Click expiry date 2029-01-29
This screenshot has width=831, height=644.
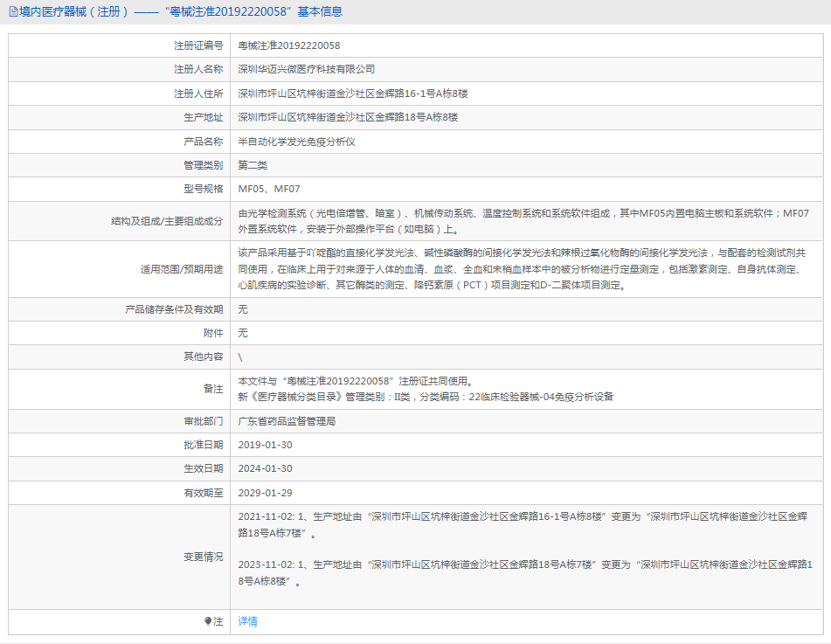click(x=265, y=493)
